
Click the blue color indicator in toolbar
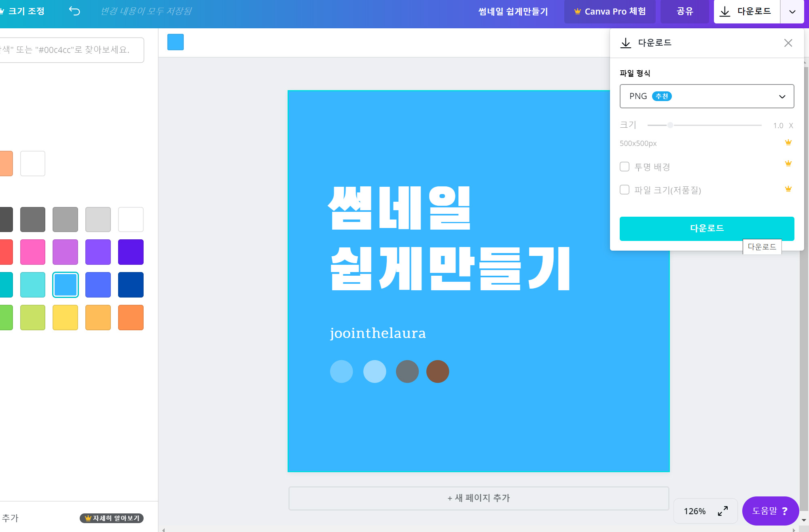point(176,42)
